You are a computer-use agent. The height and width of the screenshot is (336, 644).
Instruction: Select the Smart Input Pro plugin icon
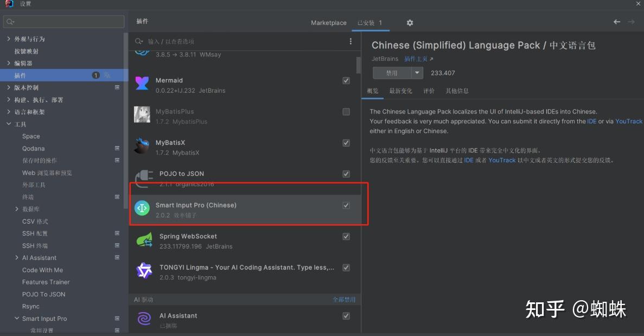tap(142, 208)
